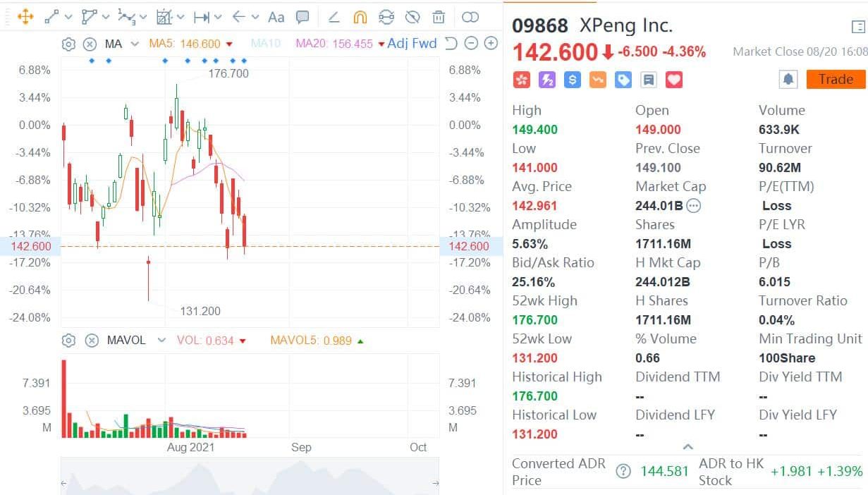Zoom in the chart
The width and height of the screenshot is (868, 495).
pos(491,44)
